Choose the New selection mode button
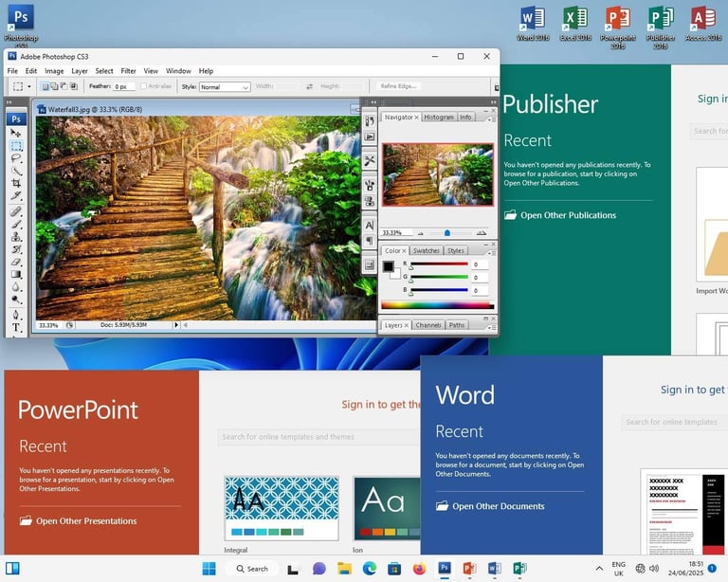728x582 pixels. [x=45, y=86]
